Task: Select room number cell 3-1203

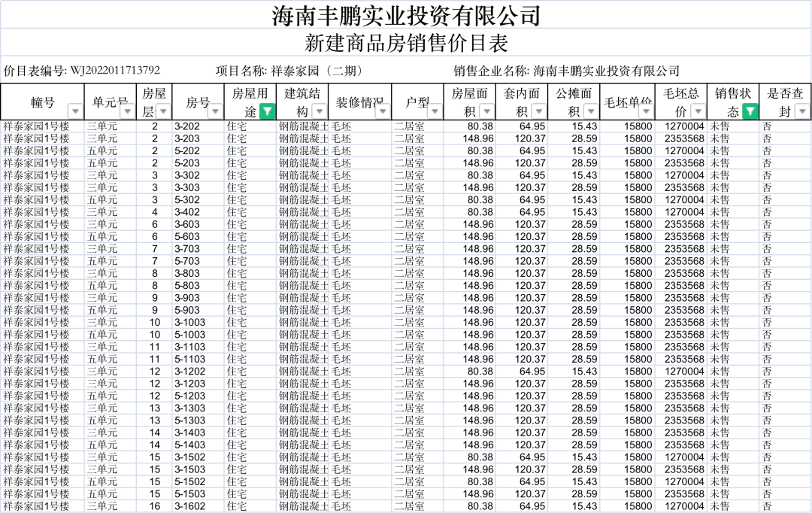Action: click(198, 384)
